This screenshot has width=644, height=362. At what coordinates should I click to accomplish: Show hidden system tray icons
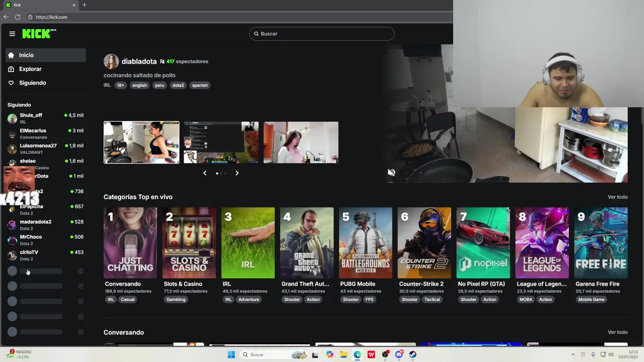(x=573, y=354)
